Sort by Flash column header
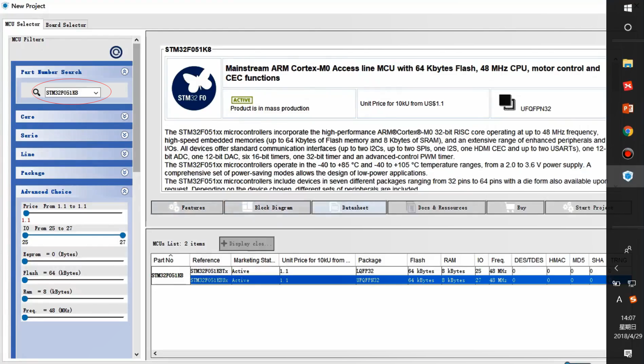 (424, 260)
